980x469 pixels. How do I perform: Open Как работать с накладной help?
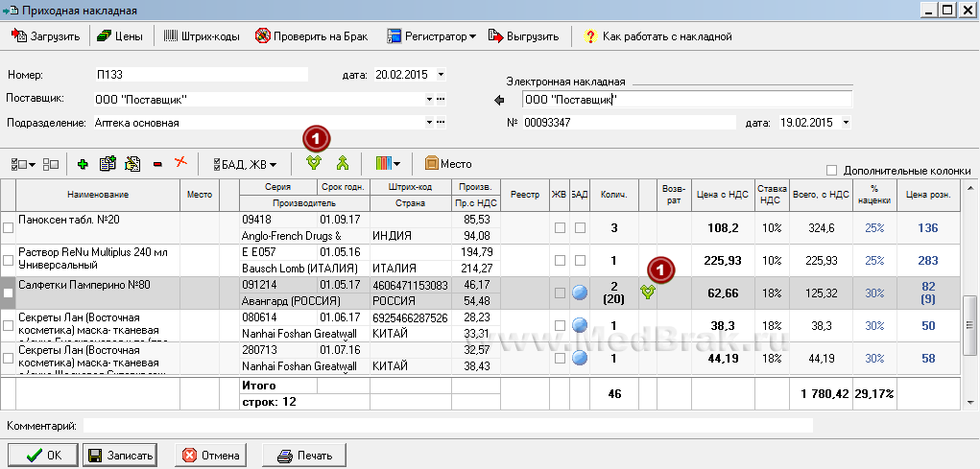tap(657, 36)
